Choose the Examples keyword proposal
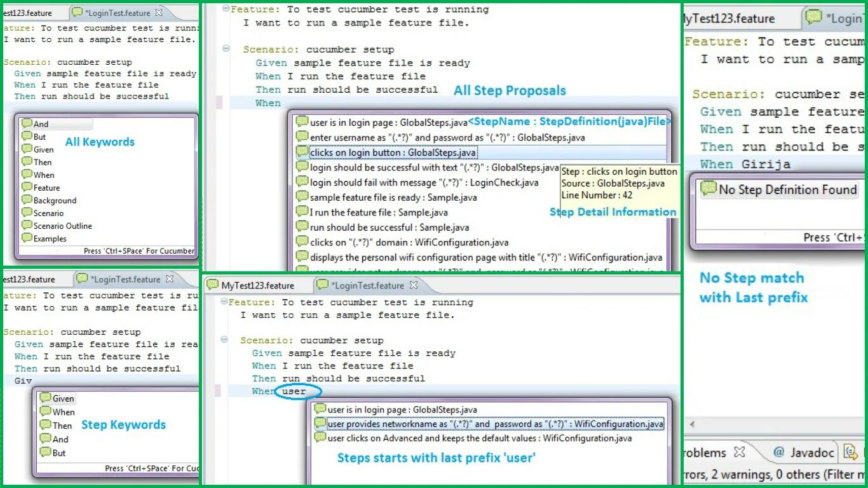868x488 pixels. [50, 238]
